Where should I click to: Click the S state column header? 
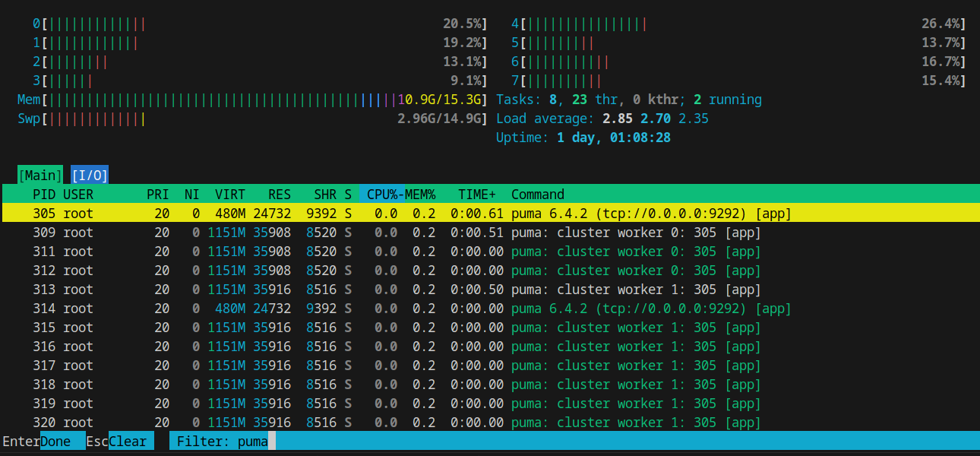348,195
